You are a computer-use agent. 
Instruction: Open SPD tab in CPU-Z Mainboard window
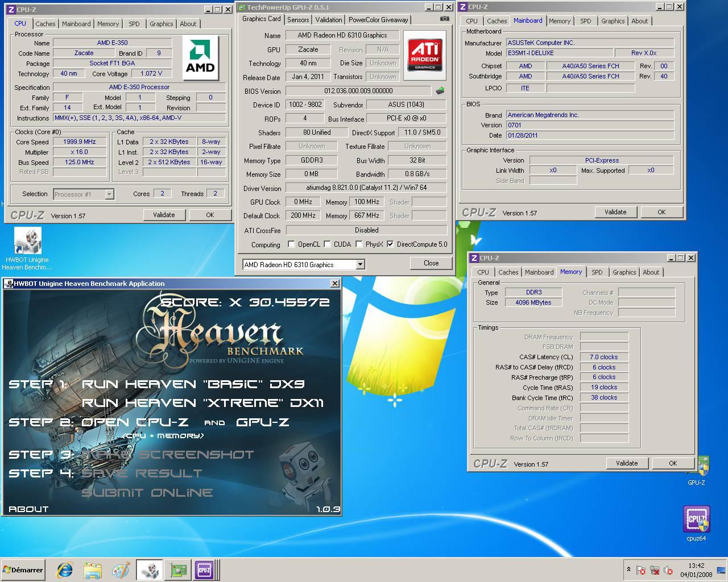585,21
